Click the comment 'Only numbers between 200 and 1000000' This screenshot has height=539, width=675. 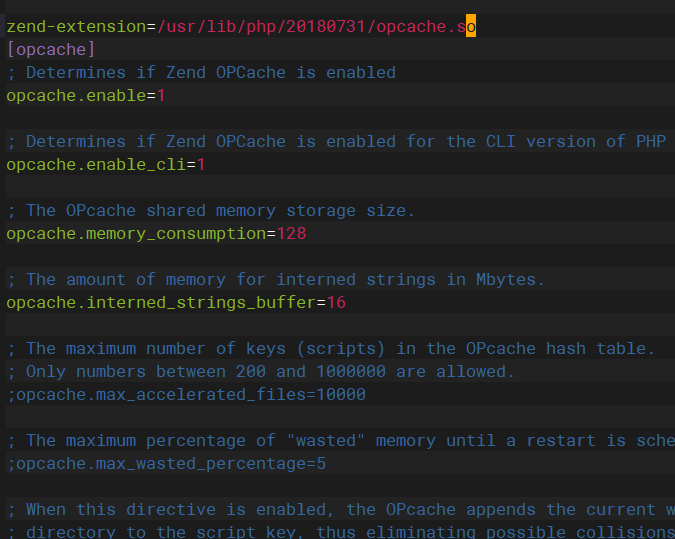click(260, 371)
